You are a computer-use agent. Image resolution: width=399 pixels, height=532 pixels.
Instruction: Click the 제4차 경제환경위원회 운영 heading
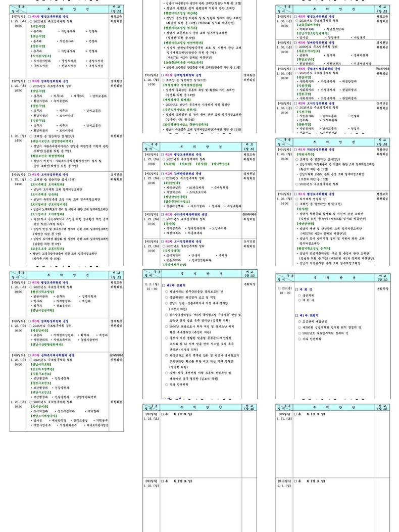(52, 81)
